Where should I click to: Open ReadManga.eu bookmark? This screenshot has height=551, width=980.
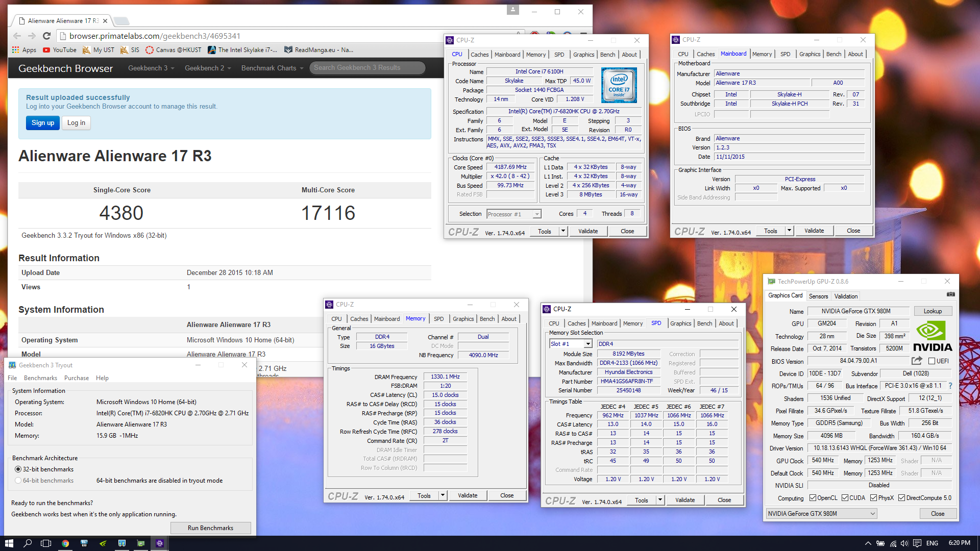pos(318,50)
